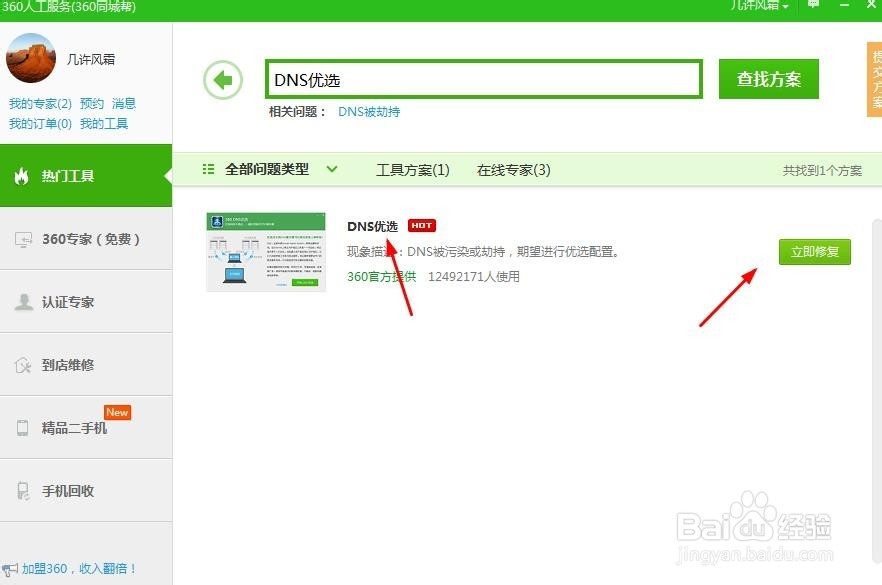Click the orange side tab at right edge

(874, 79)
